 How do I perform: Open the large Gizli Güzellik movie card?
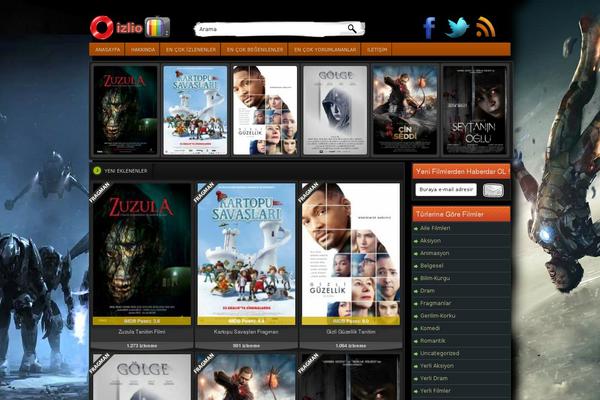coord(351,254)
